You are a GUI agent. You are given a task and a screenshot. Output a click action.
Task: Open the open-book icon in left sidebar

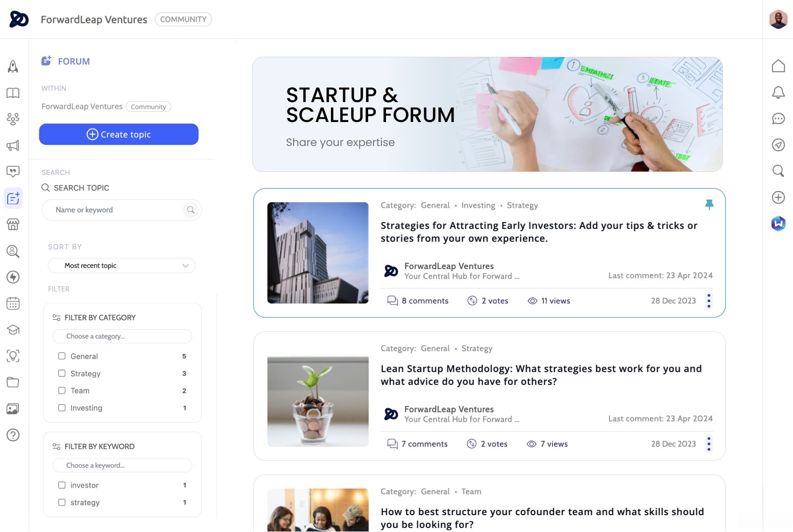[13, 93]
